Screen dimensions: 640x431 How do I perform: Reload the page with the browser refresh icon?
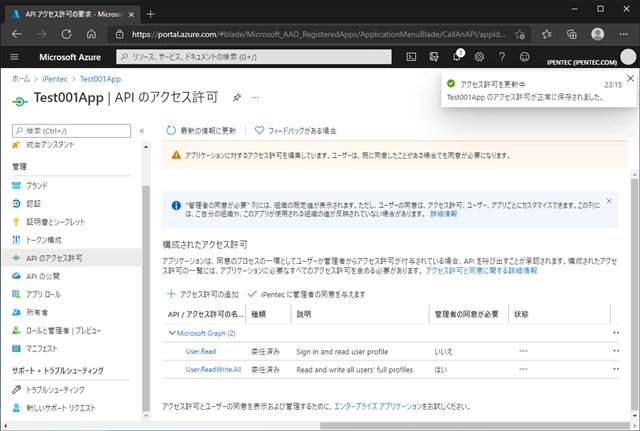pos(66,34)
